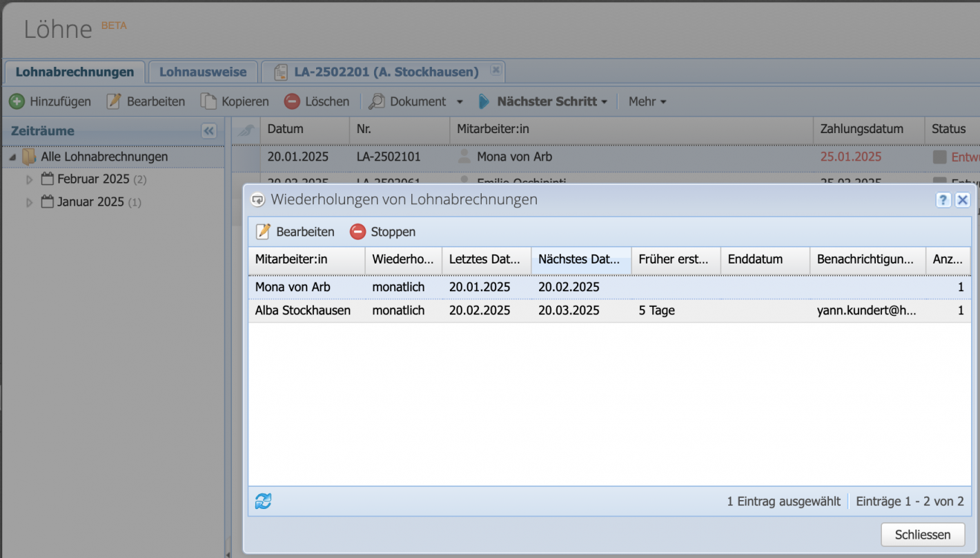Click the green Hinzufügen plus icon

pyautogui.click(x=17, y=101)
